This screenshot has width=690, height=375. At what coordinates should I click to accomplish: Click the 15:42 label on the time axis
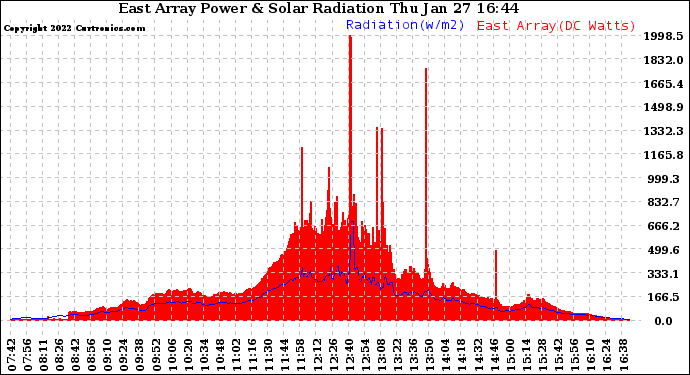(558, 355)
